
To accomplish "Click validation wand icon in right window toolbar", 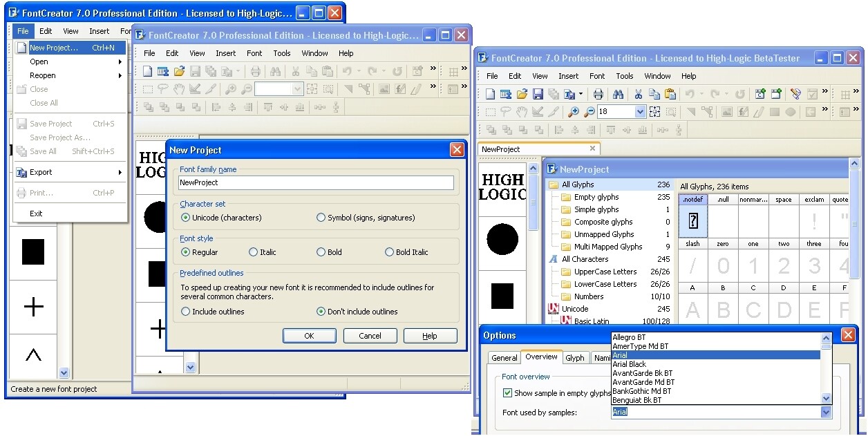I will pos(796,94).
